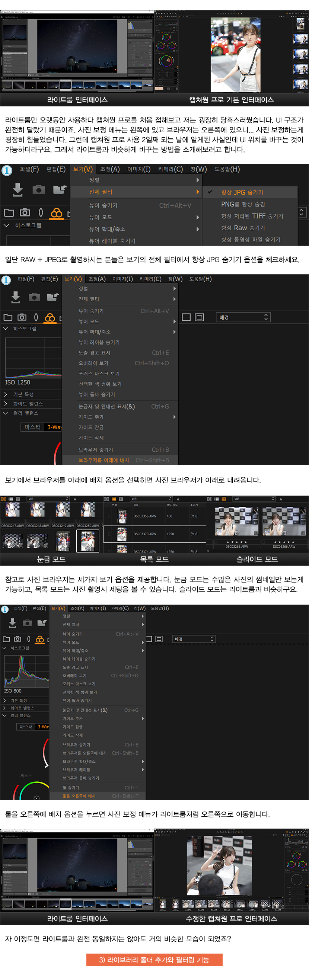309x980 pixels.
Task: Open 배경 dropdown in tools-right menu screenshot
Action: pyautogui.click(x=194, y=639)
